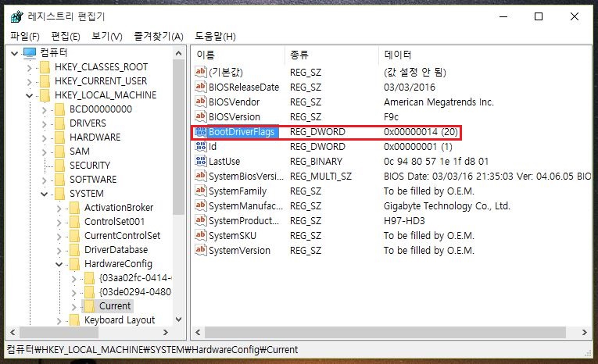Click the string icon beside SystemSKU
The width and height of the screenshot is (598, 364).
[201, 235]
